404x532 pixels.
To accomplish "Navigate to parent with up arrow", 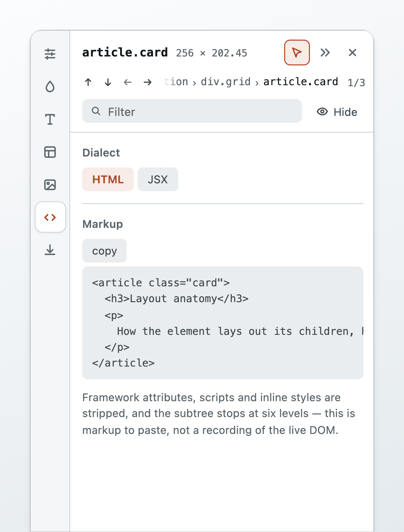I will 88,82.
